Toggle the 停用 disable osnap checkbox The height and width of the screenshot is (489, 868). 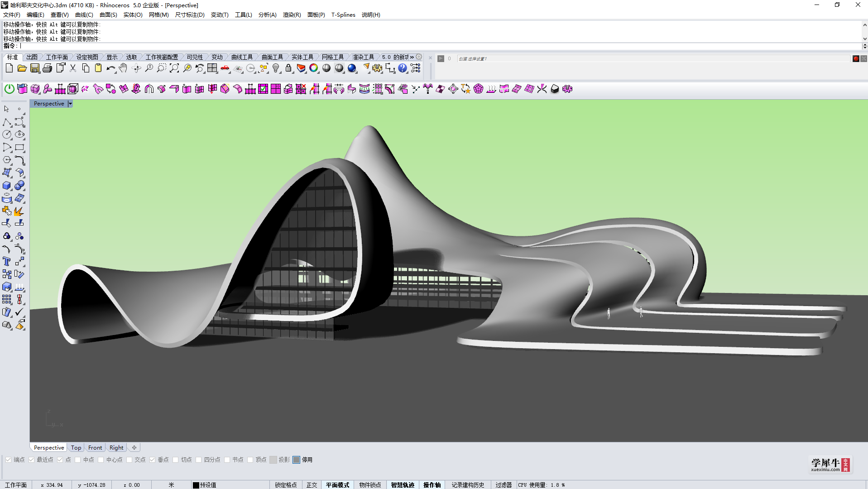coord(297,460)
